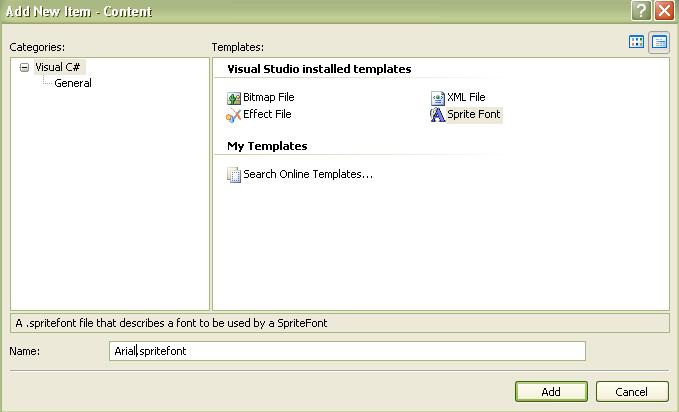Image resolution: width=679 pixels, height=412 pixels.
Task: Click the Search Online Templates... link text
Action: [x=308, y=174]
